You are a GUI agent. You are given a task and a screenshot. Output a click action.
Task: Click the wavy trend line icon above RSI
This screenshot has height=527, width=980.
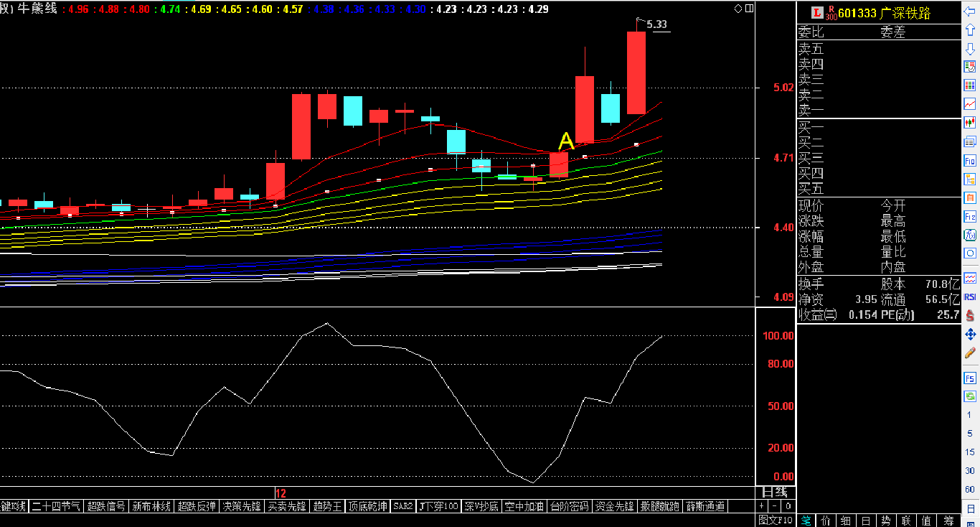[x=970, y=277]
